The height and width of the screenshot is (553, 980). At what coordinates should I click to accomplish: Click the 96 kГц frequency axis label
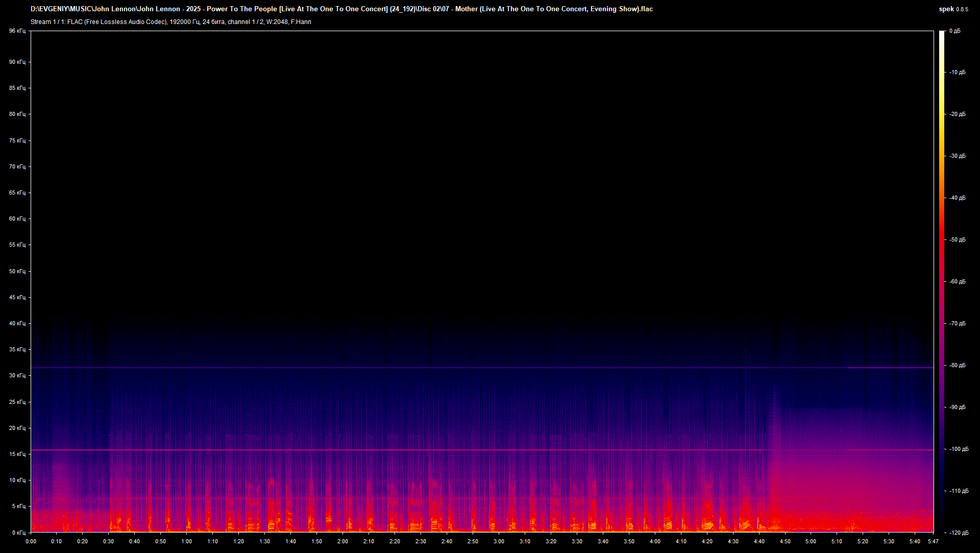[x=17, y=31]
